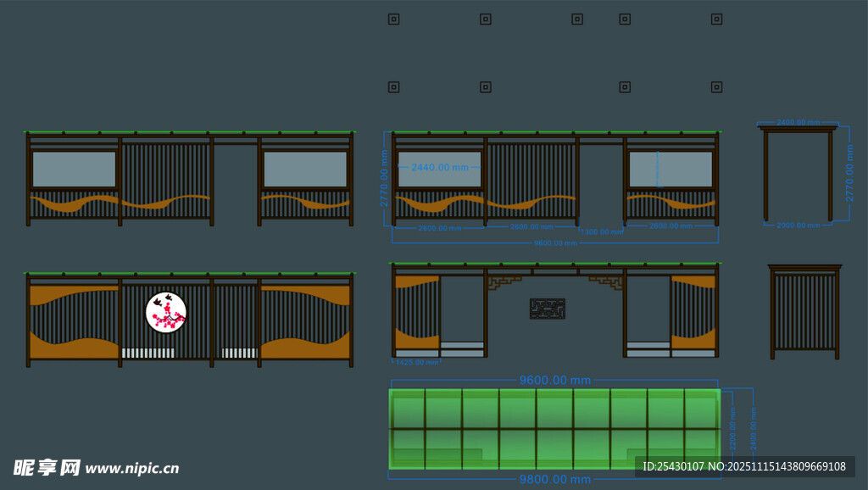Select the large 9600.00 mm dimension above green roof

coord(554,381)
